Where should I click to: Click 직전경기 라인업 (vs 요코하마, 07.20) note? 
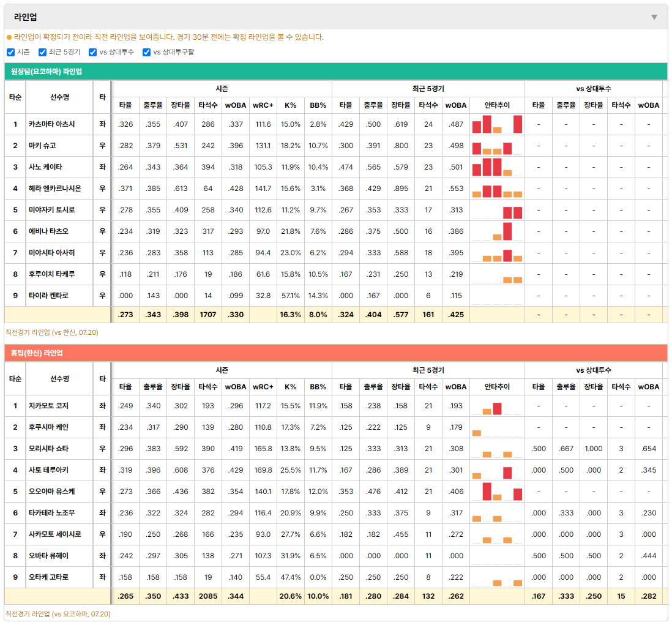(58, 614)
